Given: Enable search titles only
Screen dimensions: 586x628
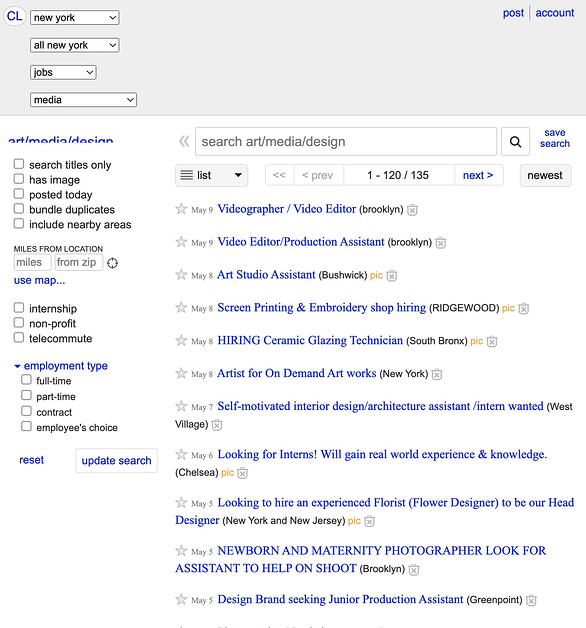Looking at the screenshot, I should [x=19, y=164].
